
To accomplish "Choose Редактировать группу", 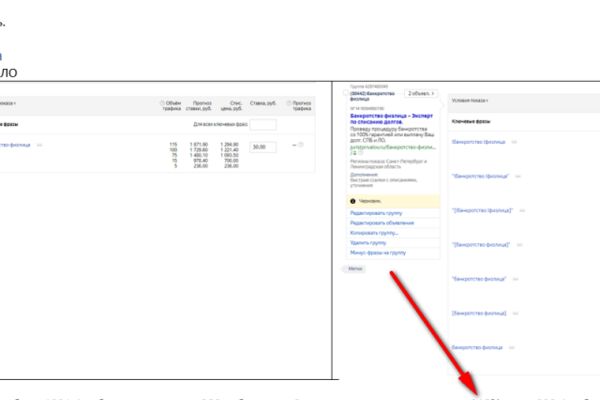I will point(376,213).
